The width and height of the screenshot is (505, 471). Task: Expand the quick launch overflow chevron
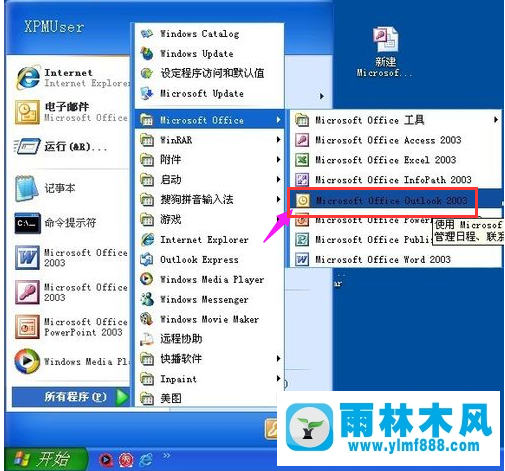(167, 455)
